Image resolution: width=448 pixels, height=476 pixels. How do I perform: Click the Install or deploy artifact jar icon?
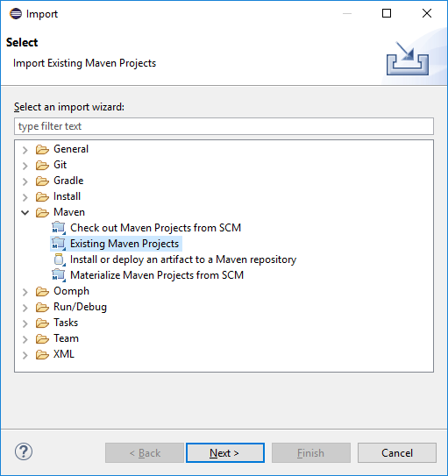point(59,259)
